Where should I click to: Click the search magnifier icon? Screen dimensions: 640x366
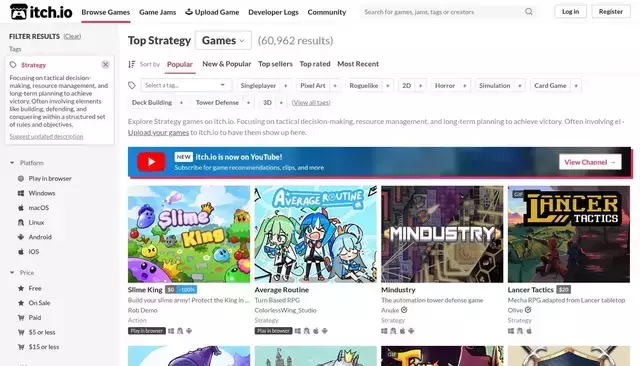click(529, 12)
